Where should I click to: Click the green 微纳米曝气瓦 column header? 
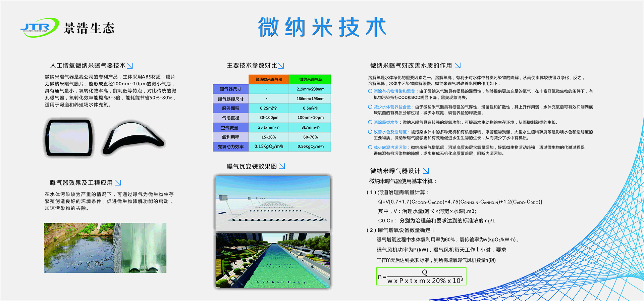pyautogui.click(x=310, y=79)
